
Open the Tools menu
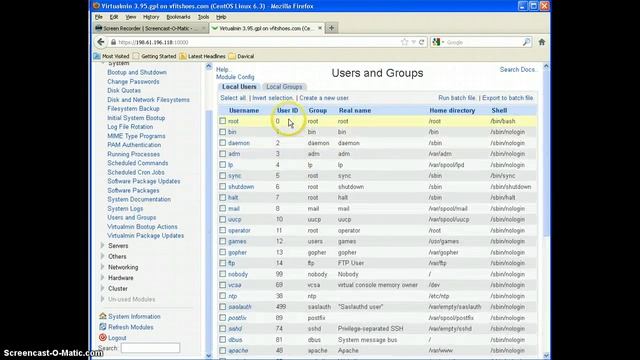pyautogui.click(x=203, y=17)
